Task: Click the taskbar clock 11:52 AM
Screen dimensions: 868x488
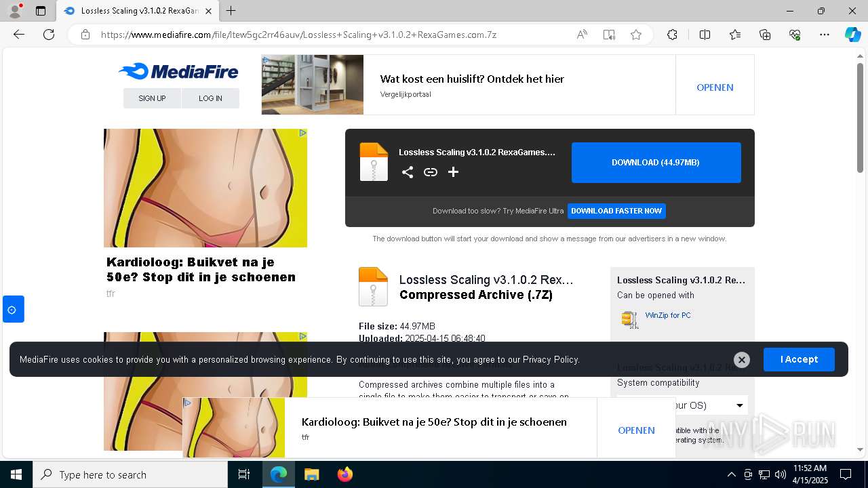Action: coord(810,468)
